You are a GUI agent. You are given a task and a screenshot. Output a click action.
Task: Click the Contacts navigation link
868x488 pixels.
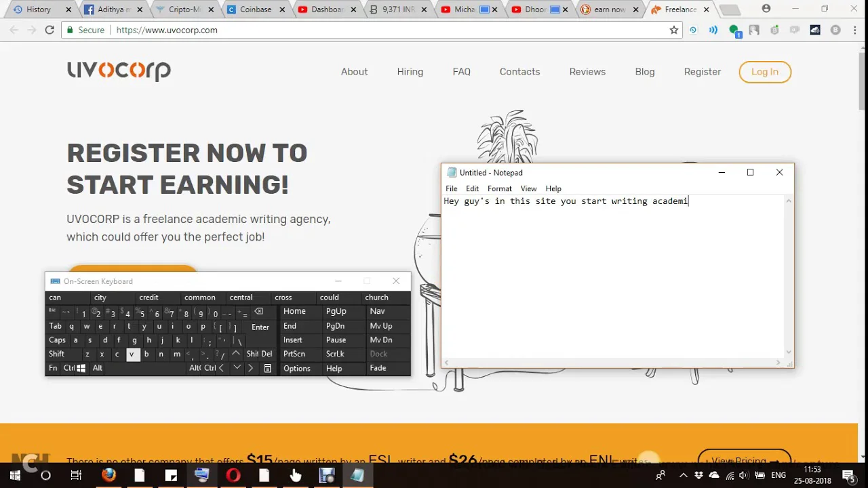pos(520,72)
